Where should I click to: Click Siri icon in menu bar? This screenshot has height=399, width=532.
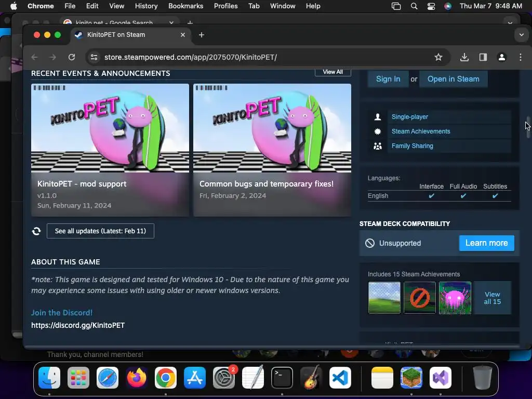tap(448, 6)
